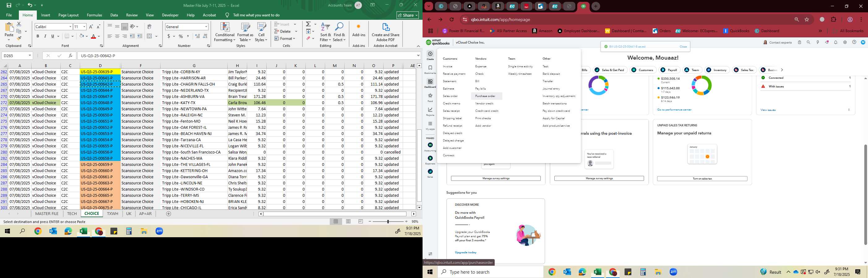This screenshot has width=868, height=278.
Task: Click the Excel Save icon
Action: (9, 5)
